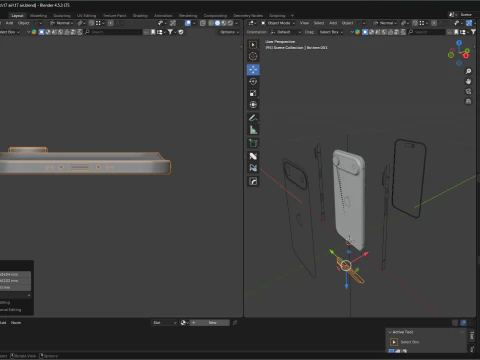Switch perspective/orthographic with the grid icon

pyautogui.click(x=468, y=101)
